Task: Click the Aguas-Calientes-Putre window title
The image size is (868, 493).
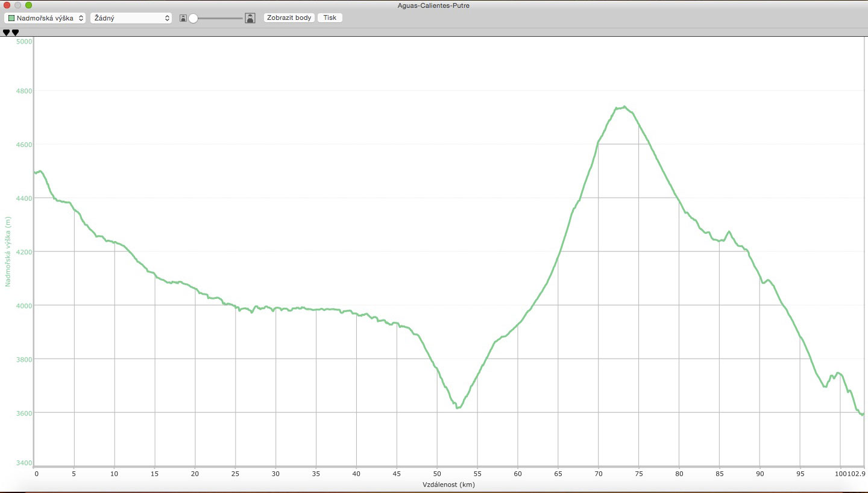Action: [x=434, y=5]
